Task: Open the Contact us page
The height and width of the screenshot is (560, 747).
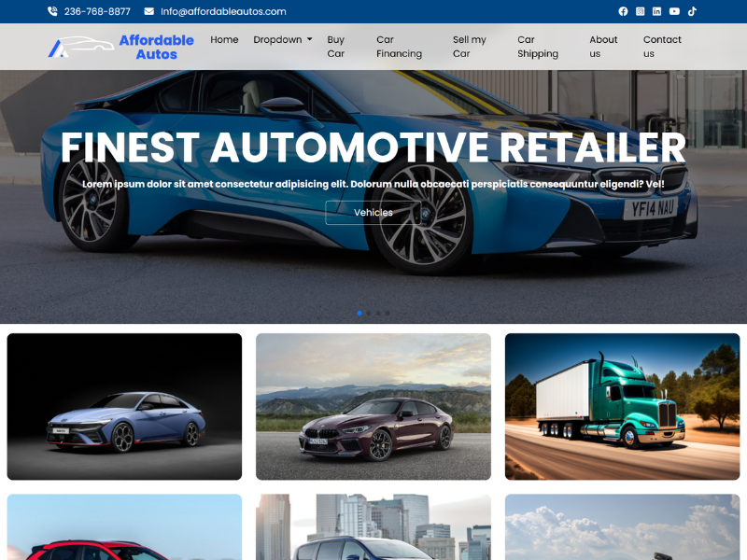Action: point(662,47)
